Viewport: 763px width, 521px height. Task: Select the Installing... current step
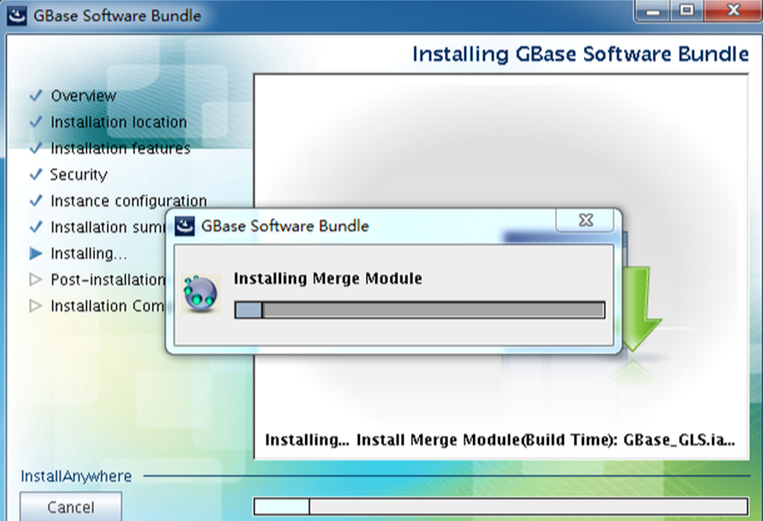pos(89,253)
